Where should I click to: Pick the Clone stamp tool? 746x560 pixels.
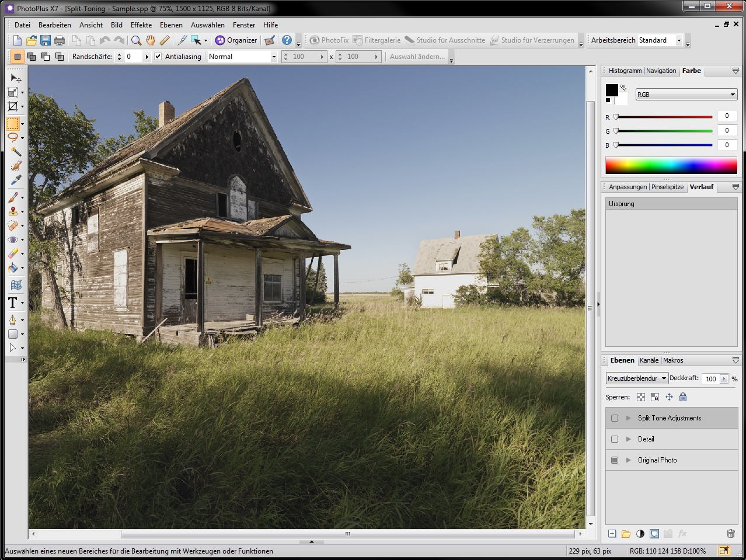(13, 211)
